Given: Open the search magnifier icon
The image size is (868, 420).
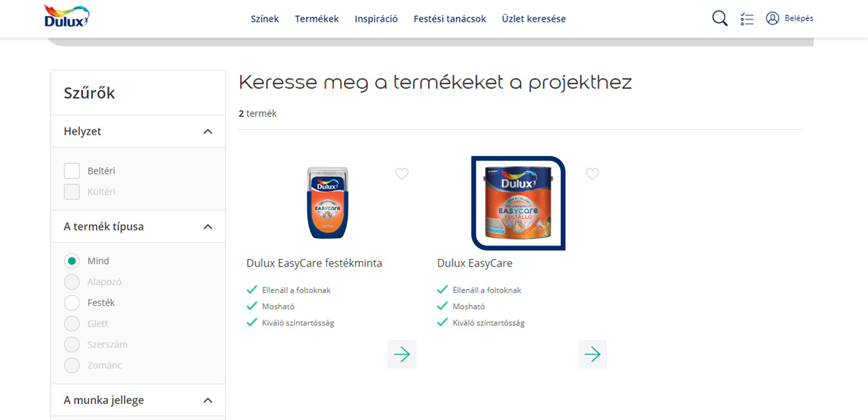Looking at the screenshot, I should tap(719, 19).
